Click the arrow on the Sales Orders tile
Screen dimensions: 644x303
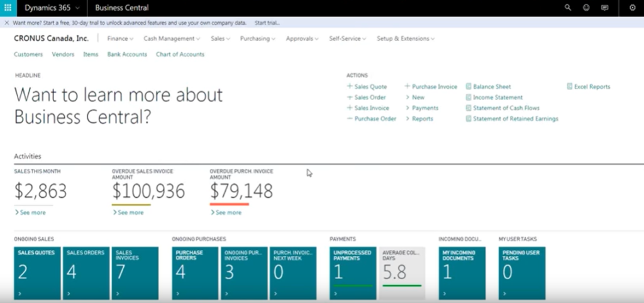click(x=69, y=294)
